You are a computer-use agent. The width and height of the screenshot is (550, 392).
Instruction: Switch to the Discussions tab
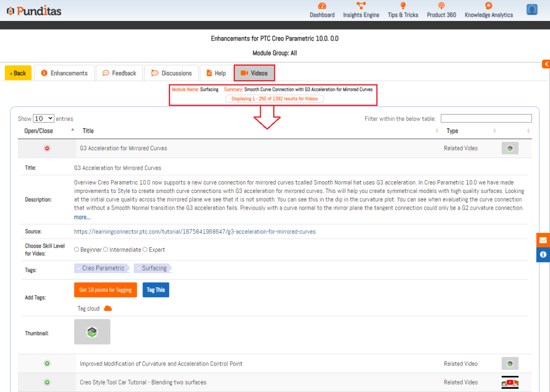(x=171, y=73)
